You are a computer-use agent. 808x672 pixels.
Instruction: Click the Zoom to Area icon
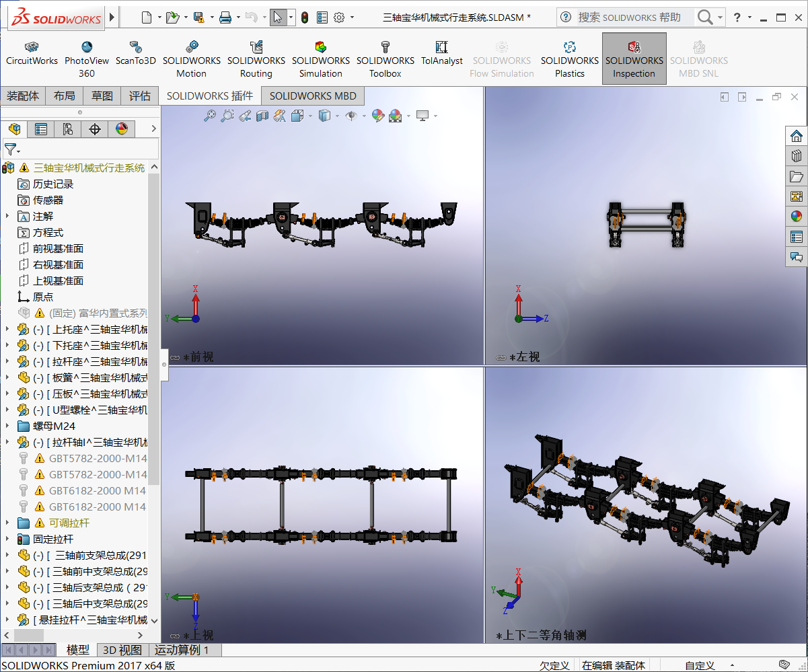[227, 116]
